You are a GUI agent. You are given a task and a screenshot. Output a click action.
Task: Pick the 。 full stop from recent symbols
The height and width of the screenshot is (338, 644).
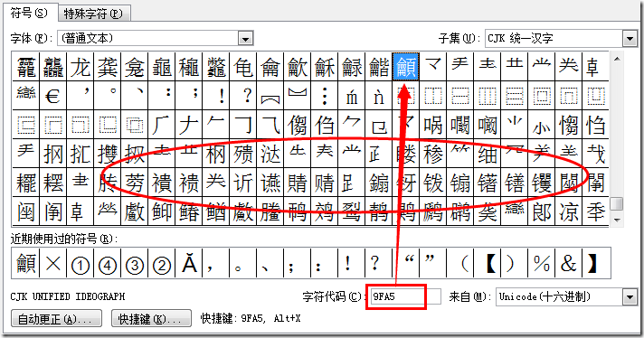click(x=243, y=263)
